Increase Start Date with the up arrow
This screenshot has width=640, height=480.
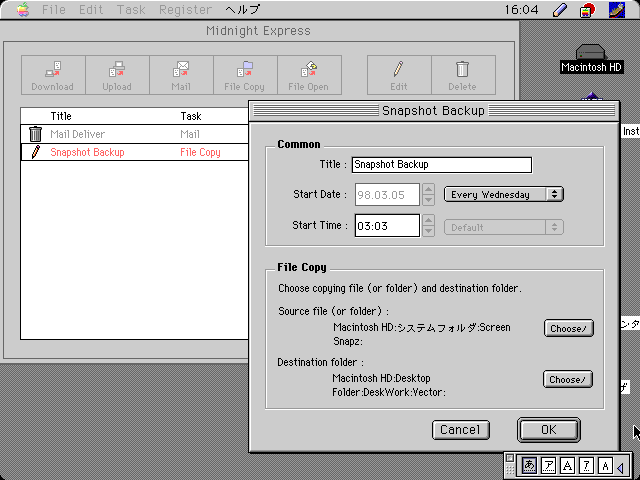pyautogui.click(x=428, y=189)
